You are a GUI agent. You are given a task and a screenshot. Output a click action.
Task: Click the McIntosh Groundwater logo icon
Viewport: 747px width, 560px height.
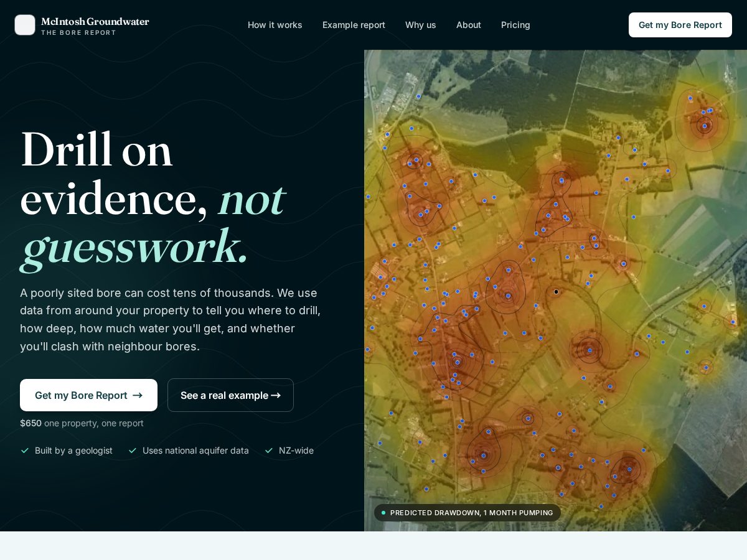[25, 25]
